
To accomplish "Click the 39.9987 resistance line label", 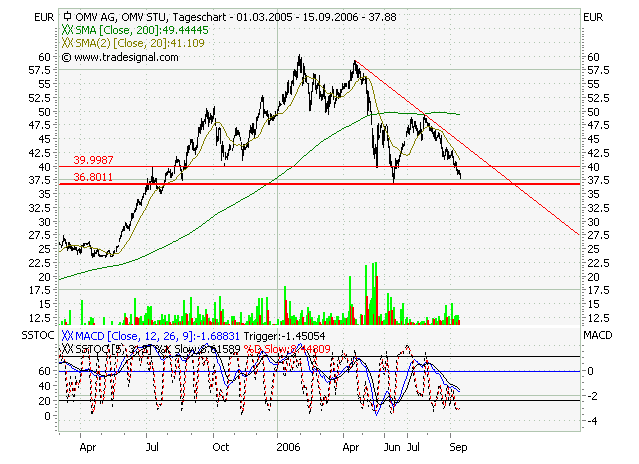I will tap(92, 160).
